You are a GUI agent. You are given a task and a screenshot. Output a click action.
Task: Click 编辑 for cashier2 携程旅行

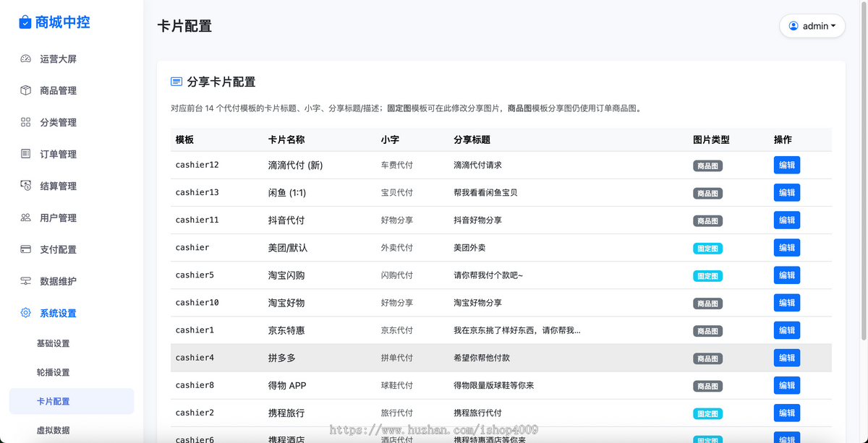click(787, 413)
